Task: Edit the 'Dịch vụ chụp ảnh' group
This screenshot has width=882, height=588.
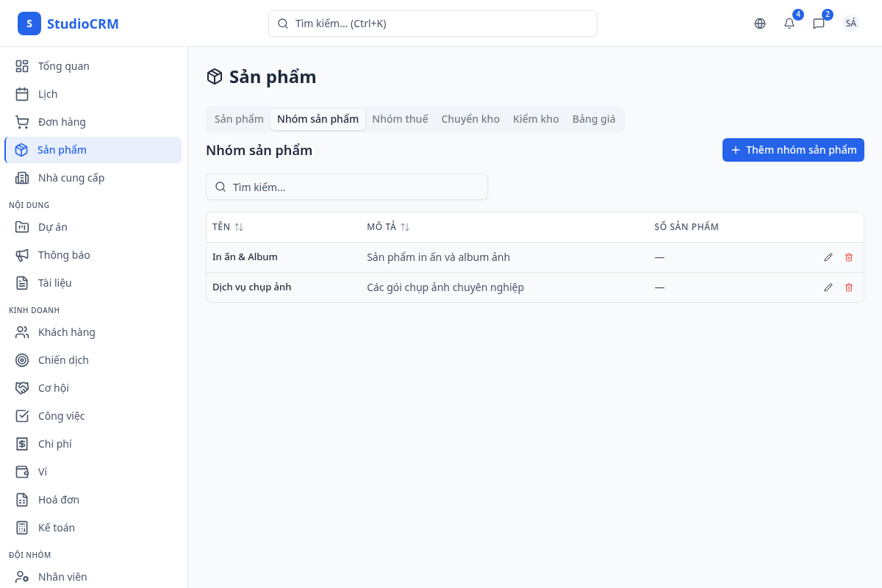Action: point(828,287)
